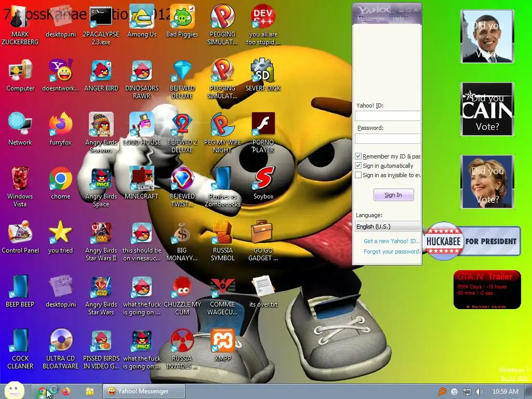The height and width of the screenshot is (399, 532).
Task: Click the 10:59 AM taskbar clock
Action: coord(505,392)
